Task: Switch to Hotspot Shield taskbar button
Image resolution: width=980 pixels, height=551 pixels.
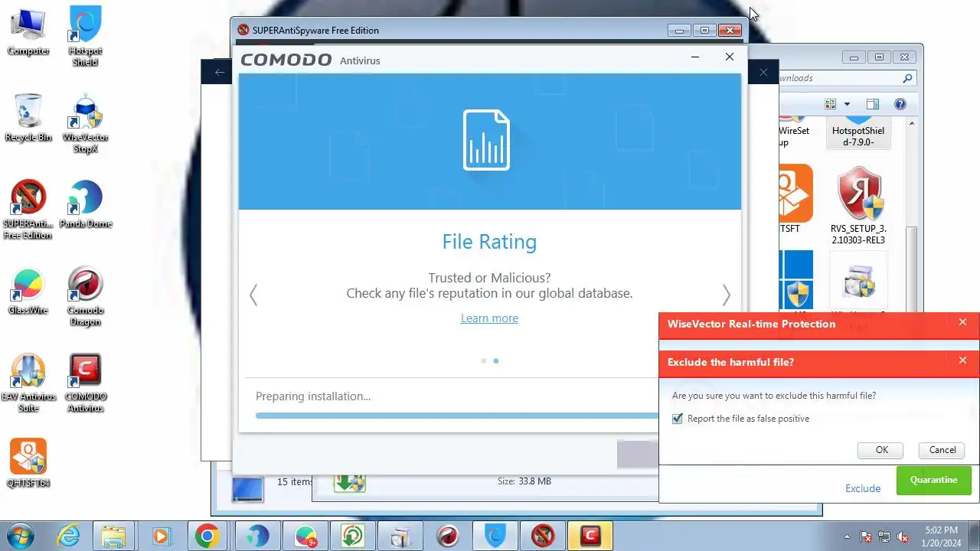Action: point(495,536)
